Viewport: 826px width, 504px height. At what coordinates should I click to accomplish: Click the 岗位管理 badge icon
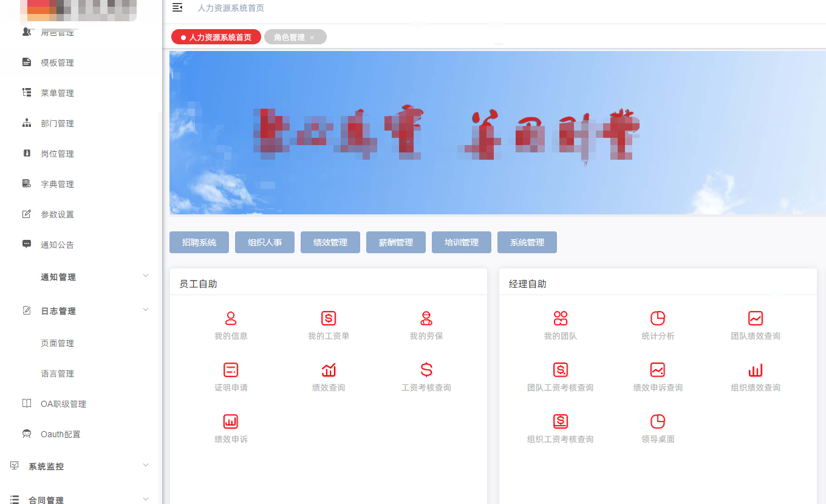[x=27, y=154]
